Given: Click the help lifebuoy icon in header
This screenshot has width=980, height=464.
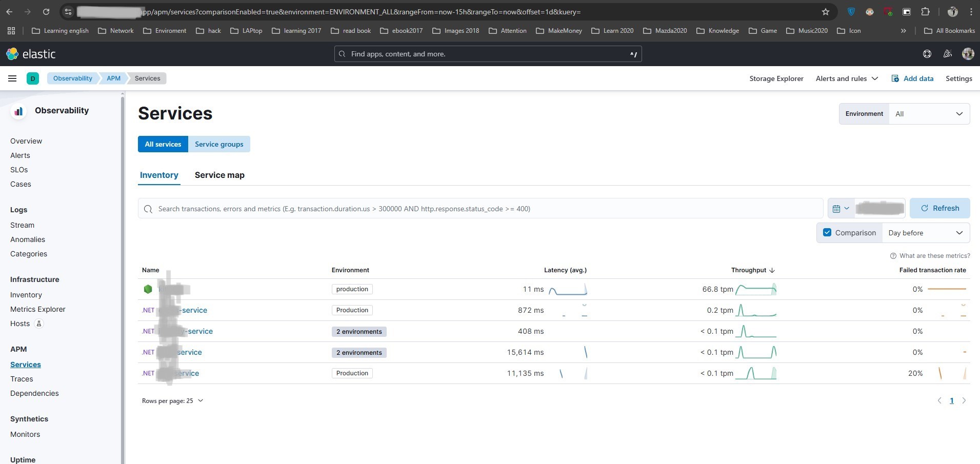Looking at the screenshot, I should click(927, 54).
